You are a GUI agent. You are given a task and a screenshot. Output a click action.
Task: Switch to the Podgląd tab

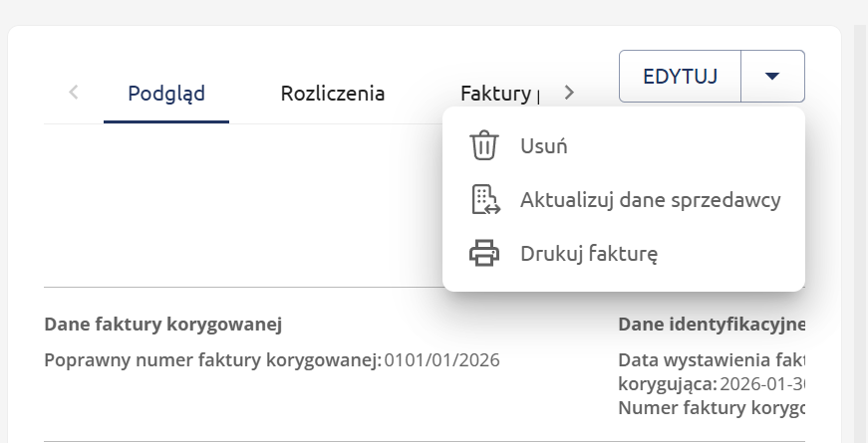coord(166,95)
